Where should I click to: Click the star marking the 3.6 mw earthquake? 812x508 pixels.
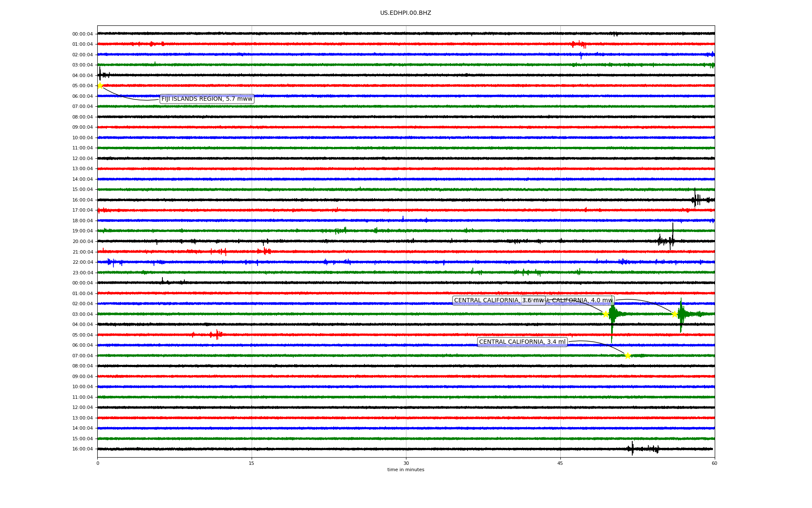click(x=606, y=314)
